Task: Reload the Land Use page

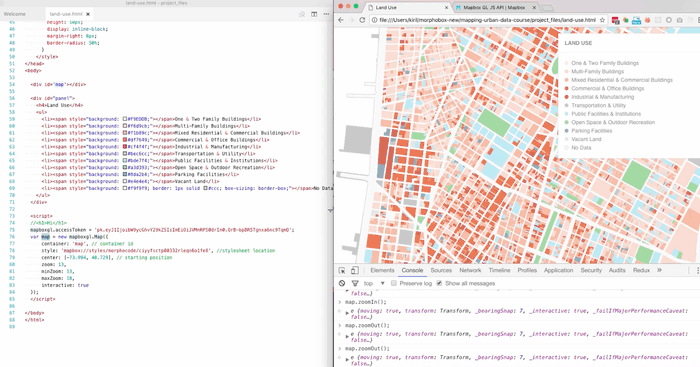Action: click(362, 20)
